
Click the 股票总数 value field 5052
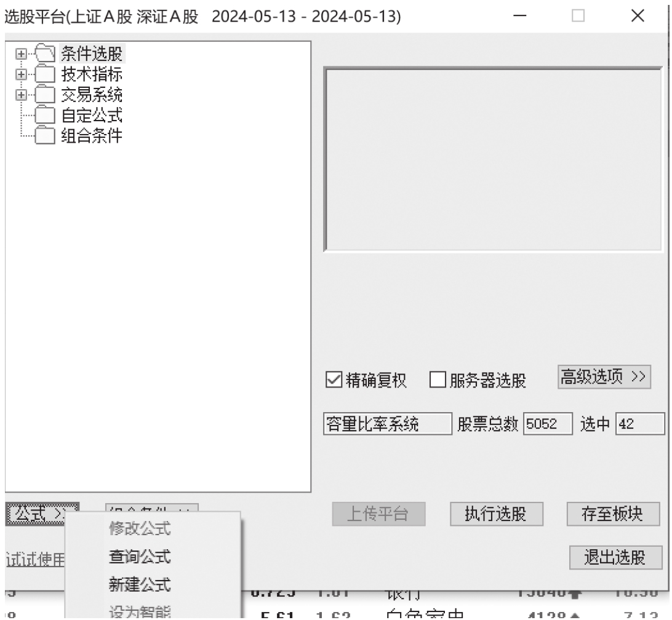click(x=548, y=424)
